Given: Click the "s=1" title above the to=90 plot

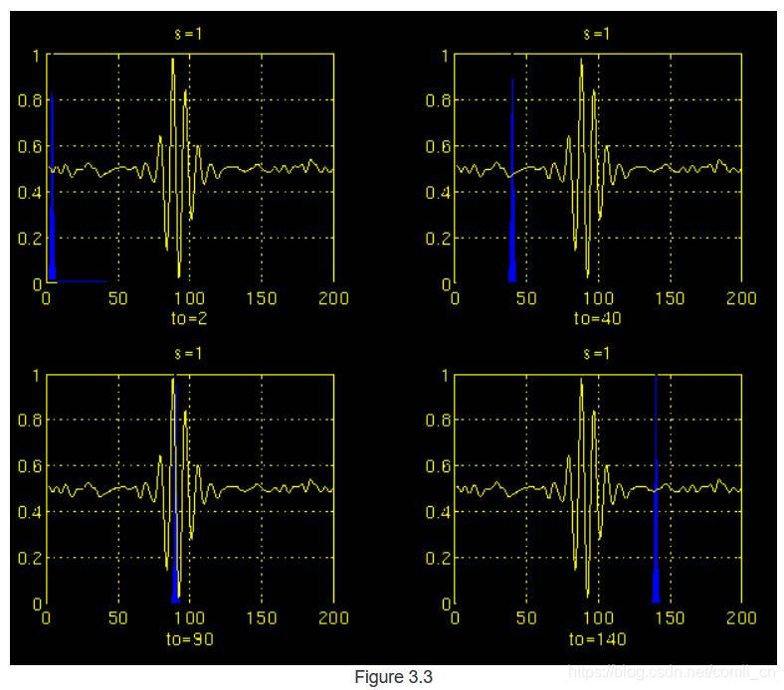Looking at the screenshot, I should click(x=188, y=354).
